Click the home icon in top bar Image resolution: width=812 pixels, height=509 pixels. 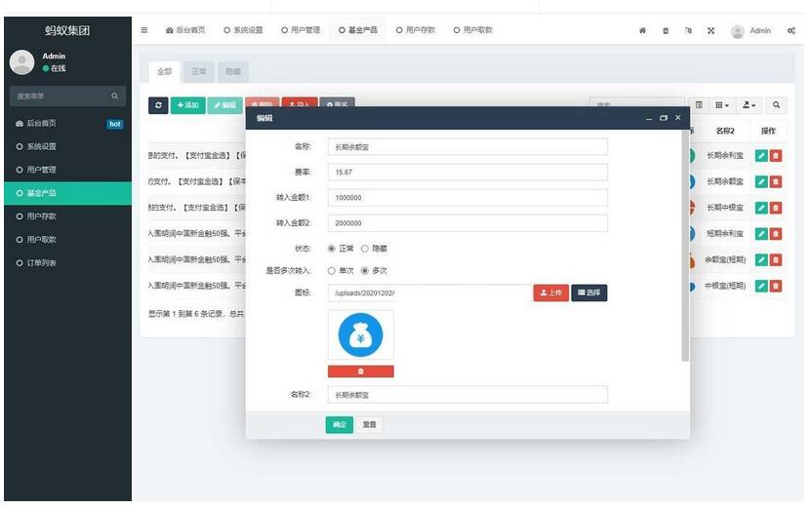[642, 30]
